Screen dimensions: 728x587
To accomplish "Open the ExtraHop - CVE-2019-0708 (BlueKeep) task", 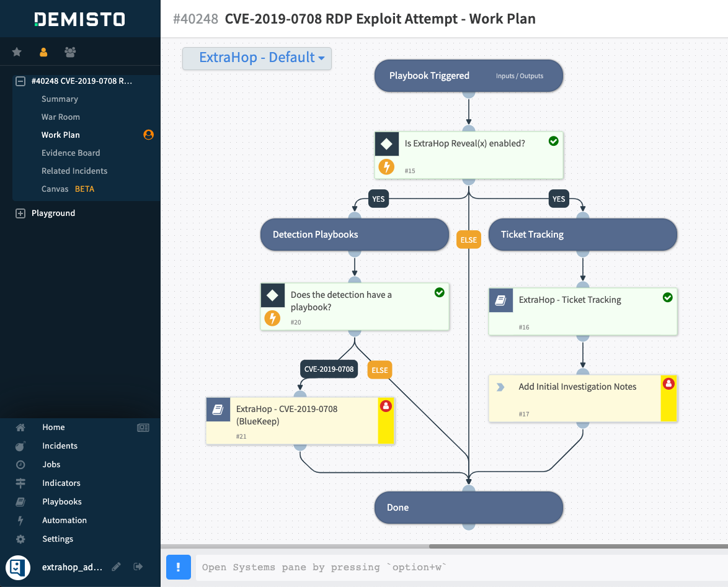I will coord(300,421).
